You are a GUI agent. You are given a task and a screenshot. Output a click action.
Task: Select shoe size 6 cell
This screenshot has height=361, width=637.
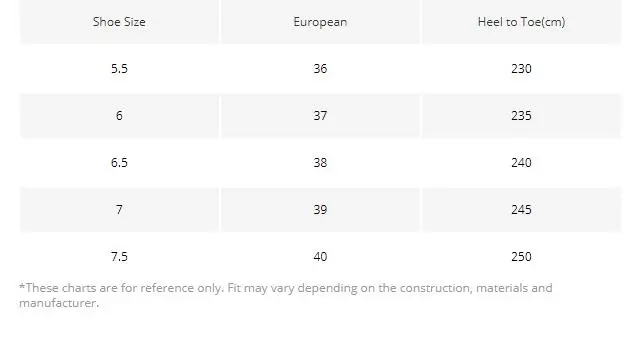click(x=119, y=116)
